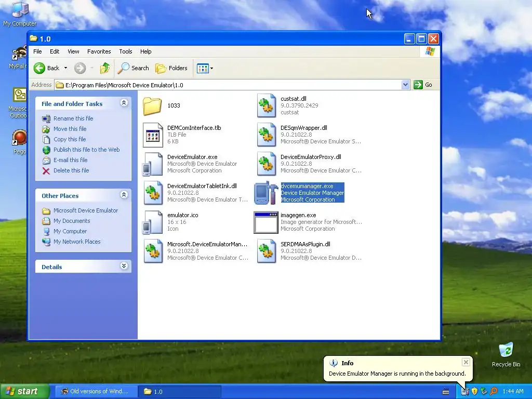The image size is (532, 399).
Task: Open Back button history dropdown arrow
Action: click(65, 68)
